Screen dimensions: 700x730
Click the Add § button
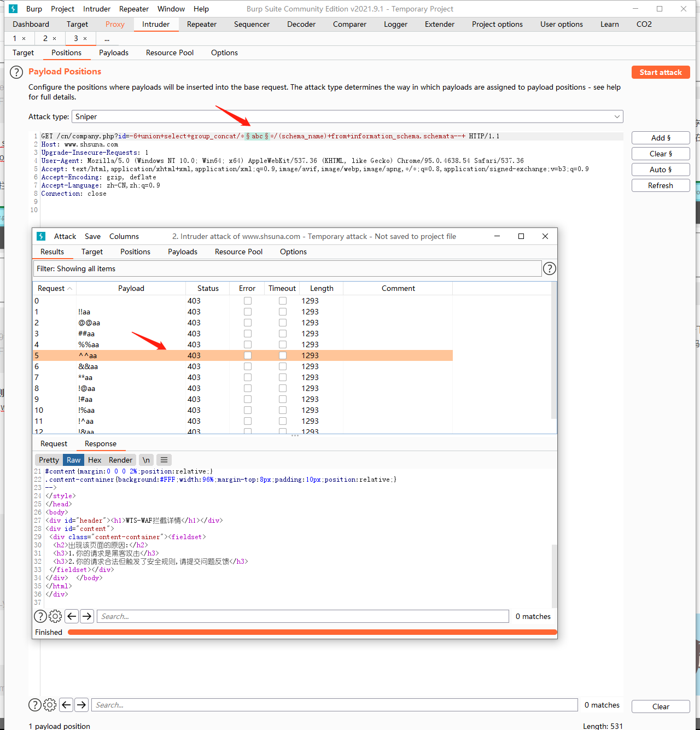(661, 138)
